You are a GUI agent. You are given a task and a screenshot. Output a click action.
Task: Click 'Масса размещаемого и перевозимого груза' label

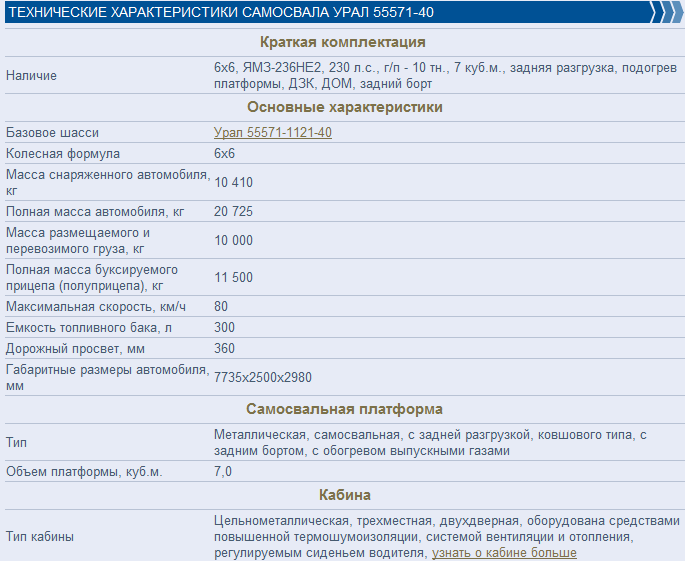(x=78, y=240)
